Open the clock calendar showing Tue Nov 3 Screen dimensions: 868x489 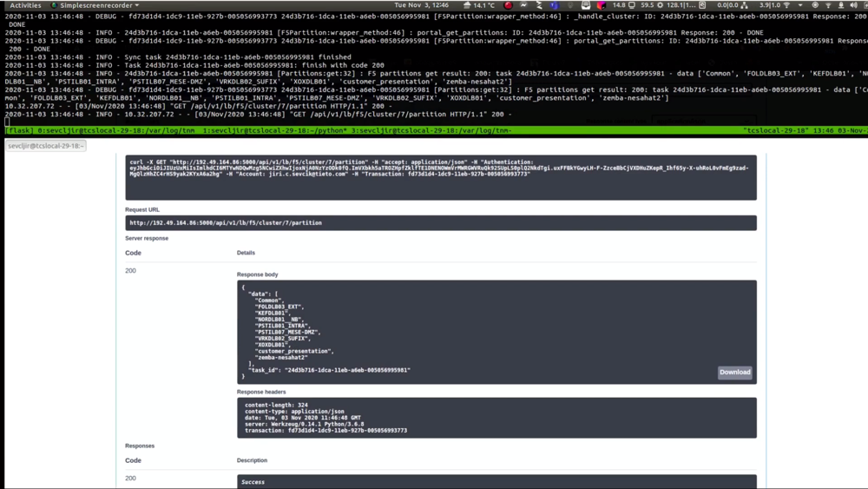(421, 5)
